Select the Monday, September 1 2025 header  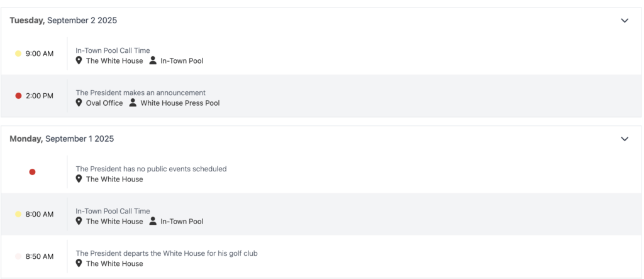[x=62, y=139]
